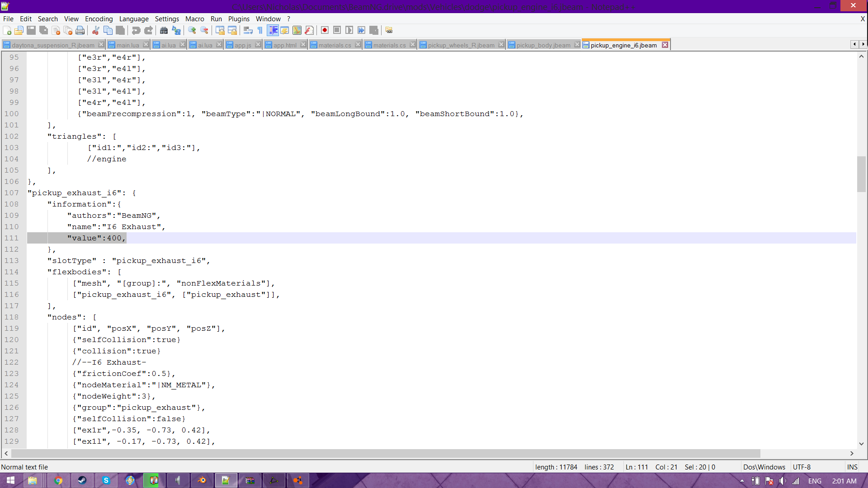Viewport: 868px width, 488px height.
Task: Click the New file icon
Action: pos(7,30)
